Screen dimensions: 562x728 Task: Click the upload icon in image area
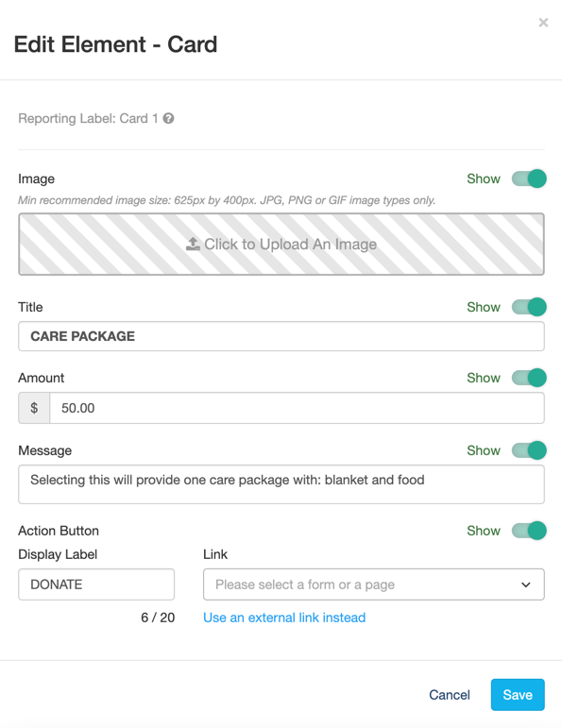coord(193,244)
